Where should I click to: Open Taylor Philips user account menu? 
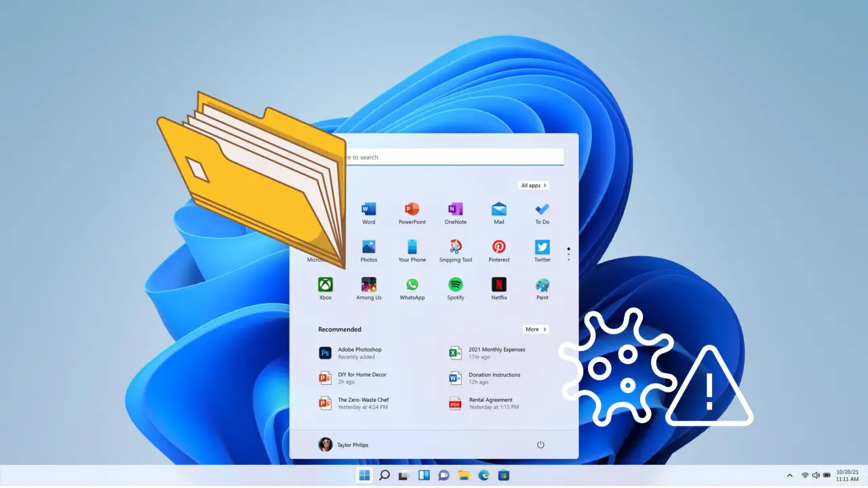343,445
